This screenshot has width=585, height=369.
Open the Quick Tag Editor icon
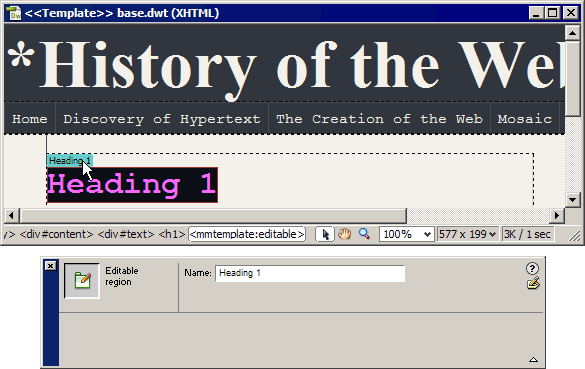(533, 284)
